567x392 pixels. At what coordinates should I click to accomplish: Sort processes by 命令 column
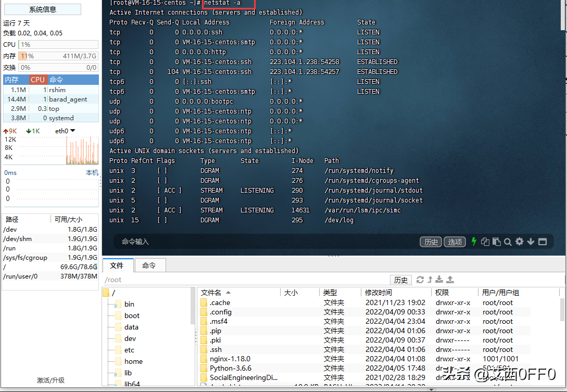(73, 80)
